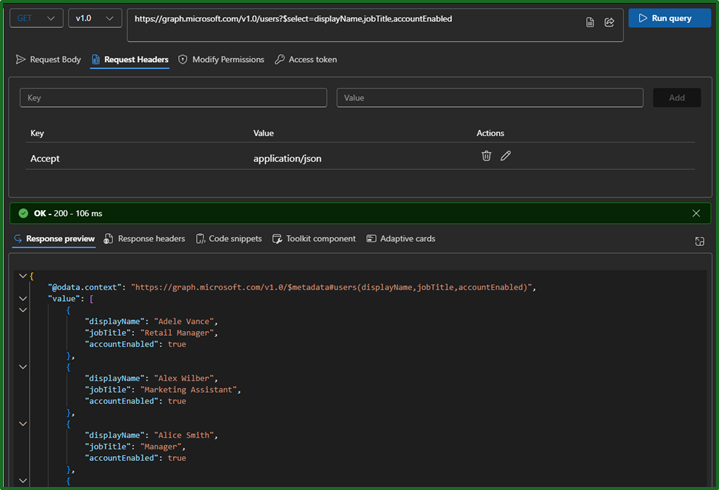
Task: Open the documentation link icon in the URL bar
Action: point(590,22)
